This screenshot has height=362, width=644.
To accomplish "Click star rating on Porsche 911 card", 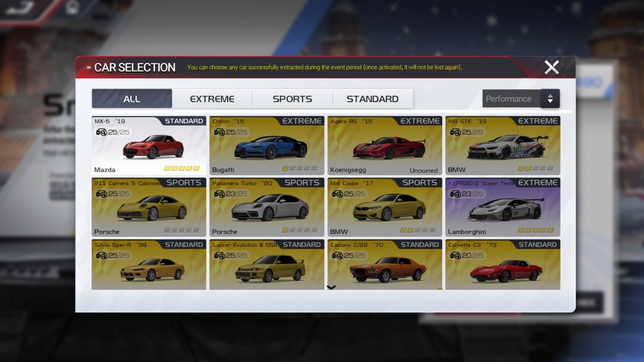I will tap(182, 230).
